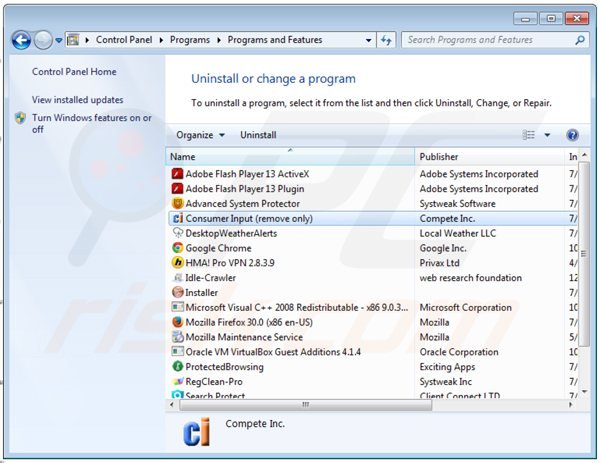Open help with the blue question mark
The image size is (600, 463).
572,135
